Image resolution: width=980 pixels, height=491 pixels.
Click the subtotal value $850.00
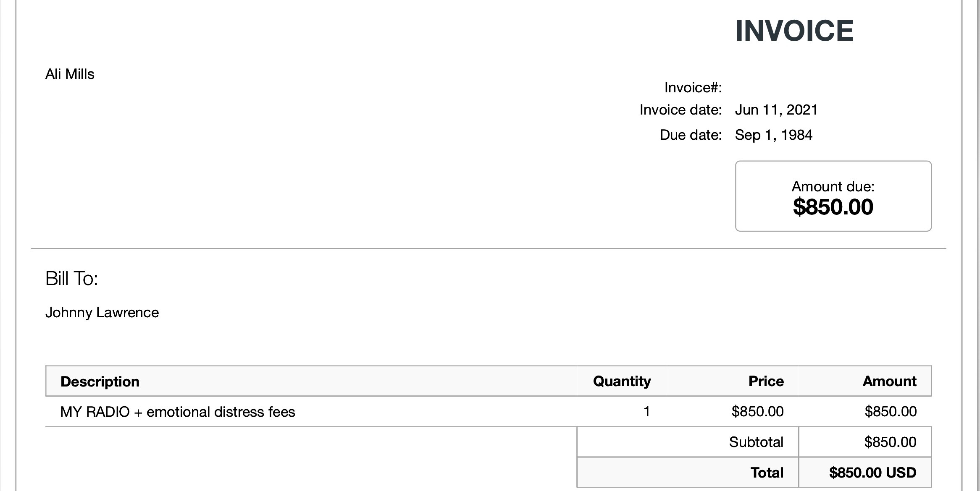[x=890, y=442]
